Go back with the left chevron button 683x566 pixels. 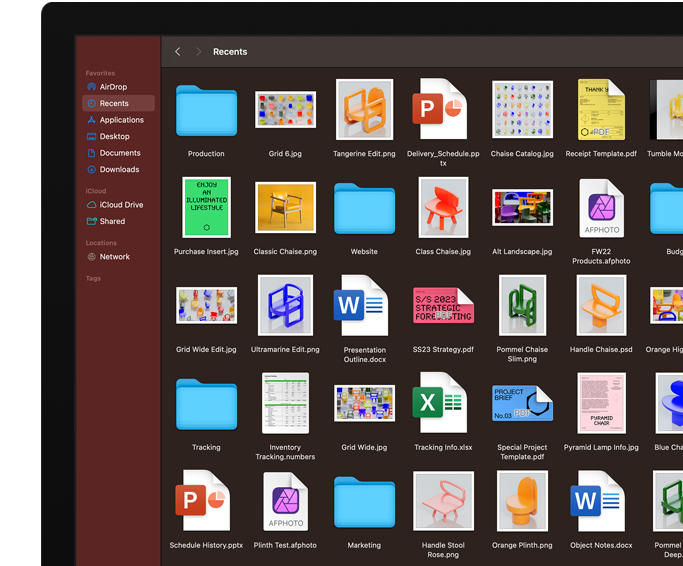[178, 51]
